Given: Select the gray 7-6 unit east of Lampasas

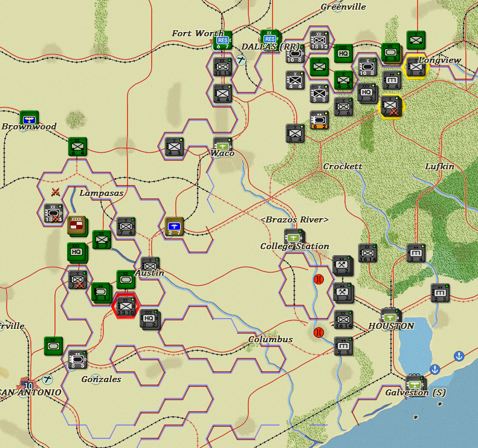Looking at the screenshot, I should 126,226.
